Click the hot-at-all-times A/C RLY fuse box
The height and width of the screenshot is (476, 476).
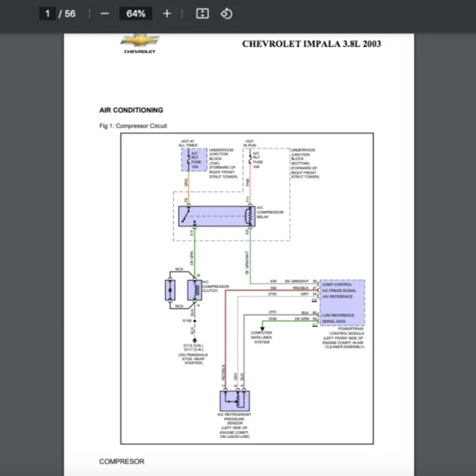click(x=194, y=161)
